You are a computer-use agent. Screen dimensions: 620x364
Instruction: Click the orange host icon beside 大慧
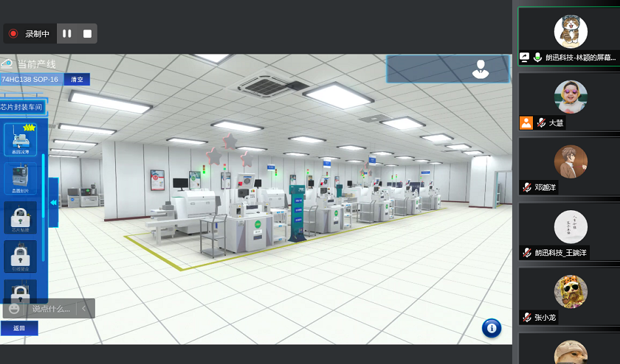526,122
